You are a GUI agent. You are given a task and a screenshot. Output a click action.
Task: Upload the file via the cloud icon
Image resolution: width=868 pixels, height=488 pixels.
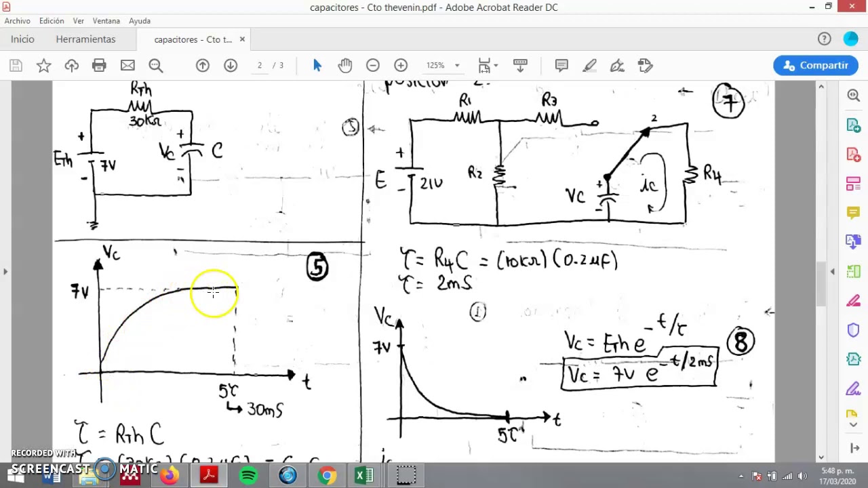pyautogui.click(x=71, y=65)
